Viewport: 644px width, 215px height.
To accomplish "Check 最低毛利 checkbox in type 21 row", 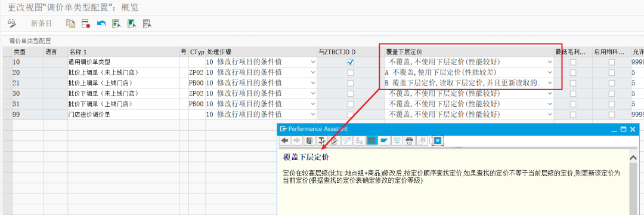I will point(572,83).
